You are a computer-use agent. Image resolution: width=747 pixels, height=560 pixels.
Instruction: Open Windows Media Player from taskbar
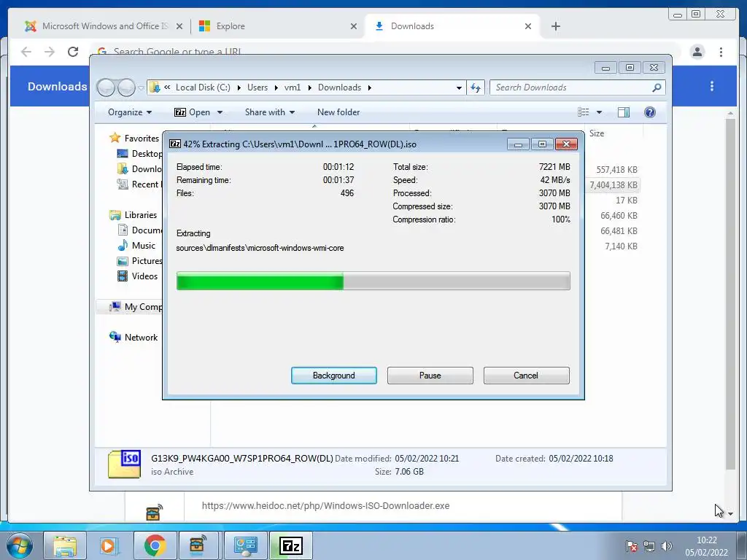pyautogui.click(x=109, y=545)
